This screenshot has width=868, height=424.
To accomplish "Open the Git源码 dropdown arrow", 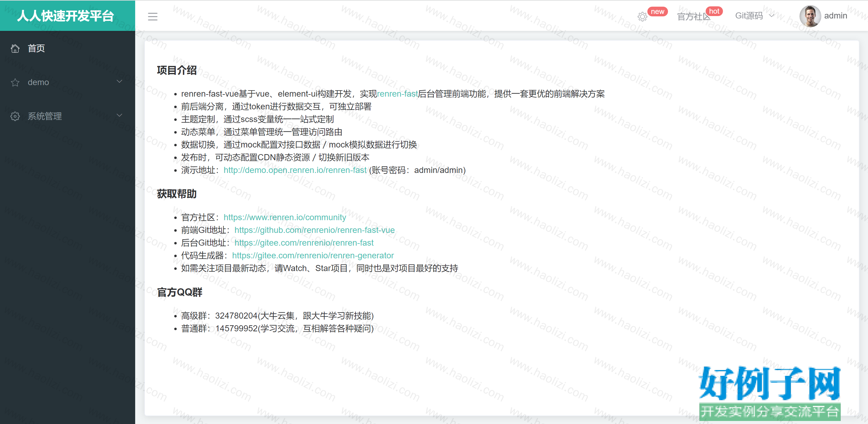I will pos(771,15).
